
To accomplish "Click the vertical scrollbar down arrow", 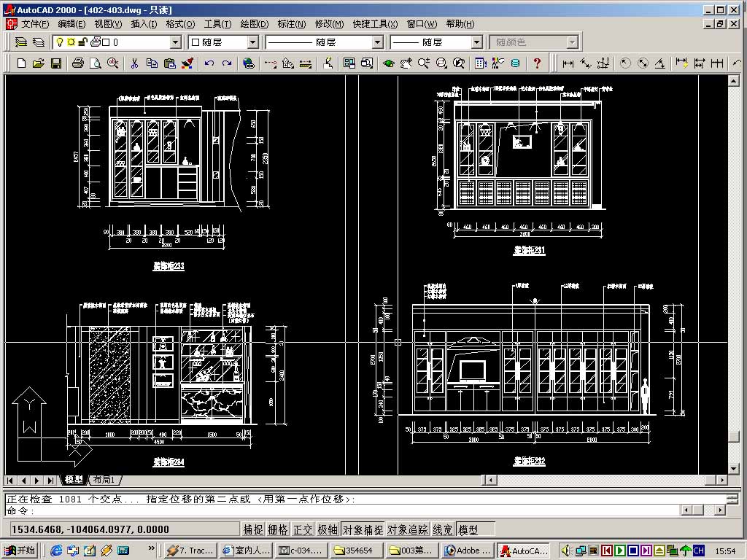I will point(734,469).
